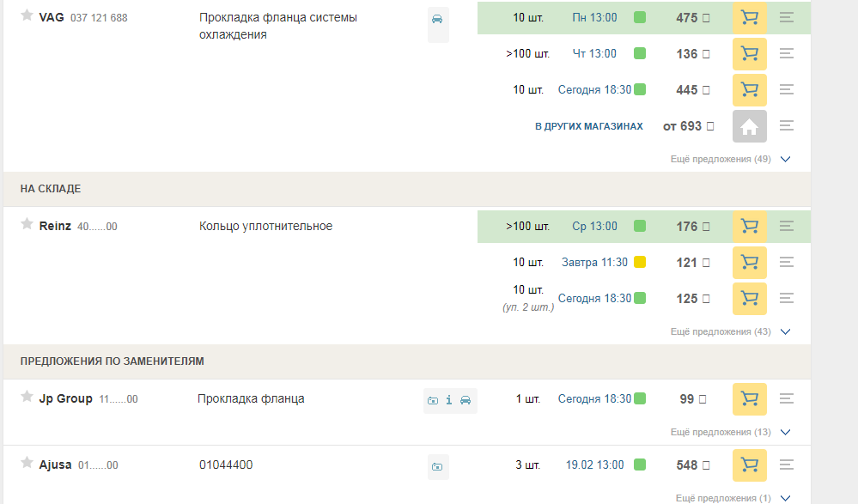Toggle the favorite star for VAG
The image size is (858, 504).
tap(27, 15)
